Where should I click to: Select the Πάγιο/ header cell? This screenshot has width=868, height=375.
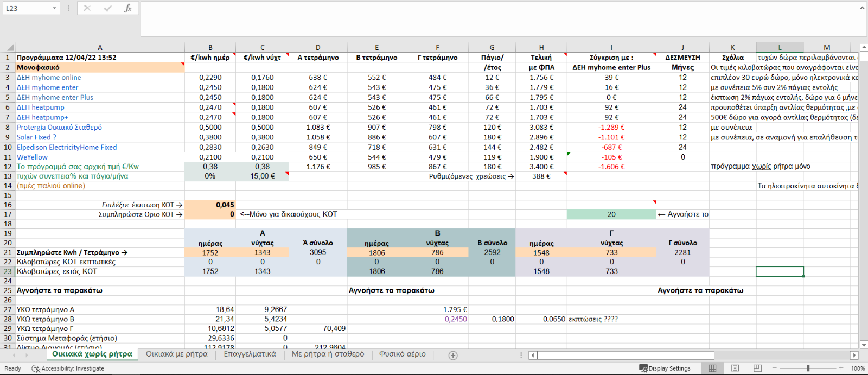click(492, 58)
